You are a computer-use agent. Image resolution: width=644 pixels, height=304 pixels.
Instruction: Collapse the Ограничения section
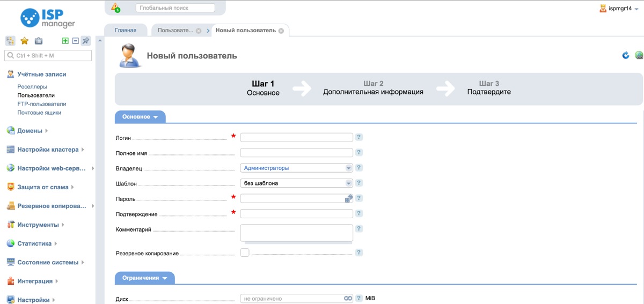point(144,278)
